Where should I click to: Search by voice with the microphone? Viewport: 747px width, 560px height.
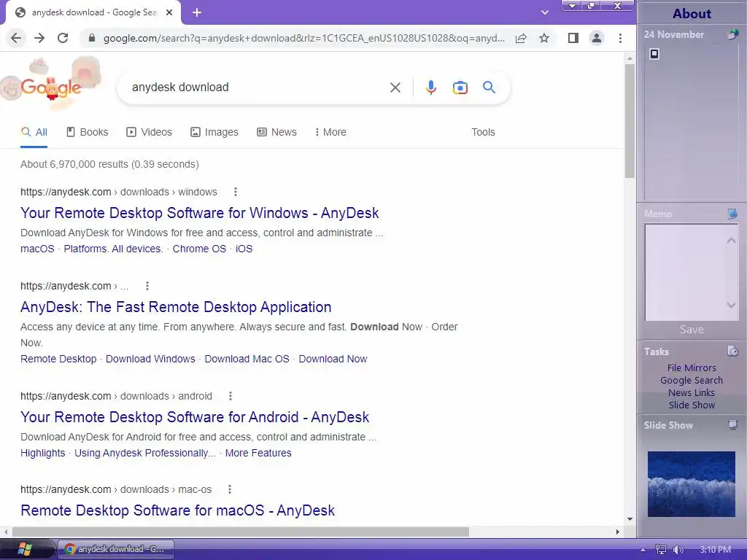click(x=430, y=87)
